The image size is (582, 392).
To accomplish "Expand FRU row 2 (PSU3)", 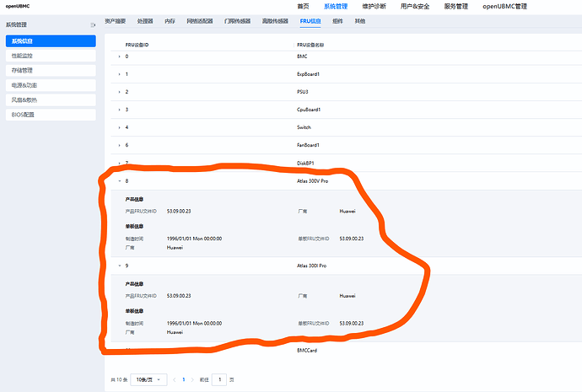I will [119, 92].
